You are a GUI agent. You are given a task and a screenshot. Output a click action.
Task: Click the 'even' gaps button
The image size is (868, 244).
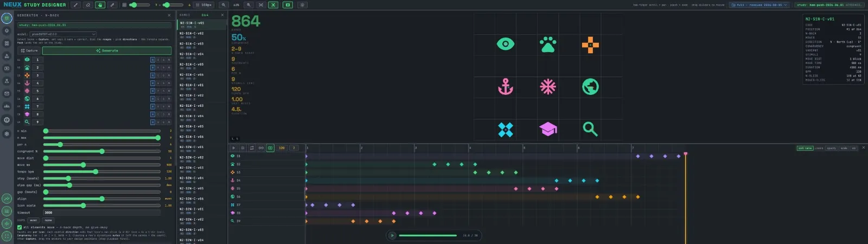point(34,220)
